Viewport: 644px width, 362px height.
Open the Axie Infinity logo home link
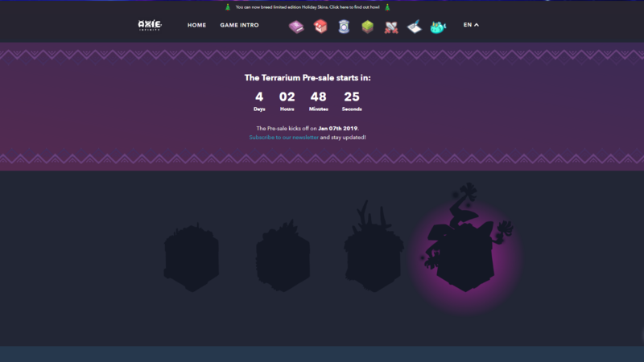pyautogui.click(x=150, y=25)
